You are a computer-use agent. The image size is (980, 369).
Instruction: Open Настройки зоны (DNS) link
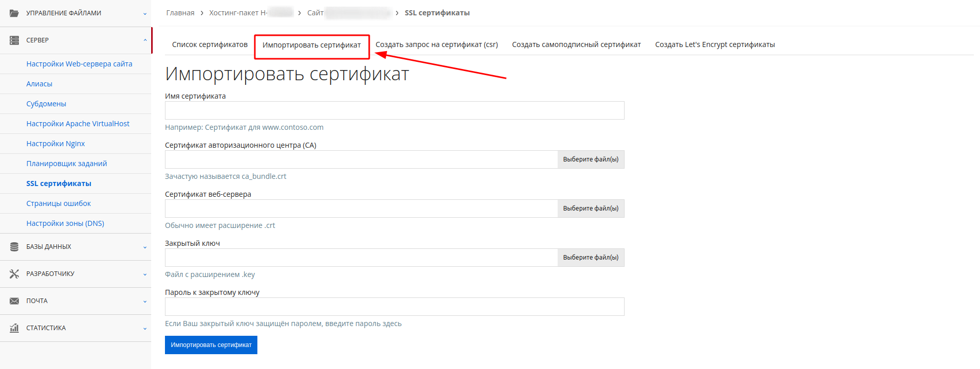(65, 223)
